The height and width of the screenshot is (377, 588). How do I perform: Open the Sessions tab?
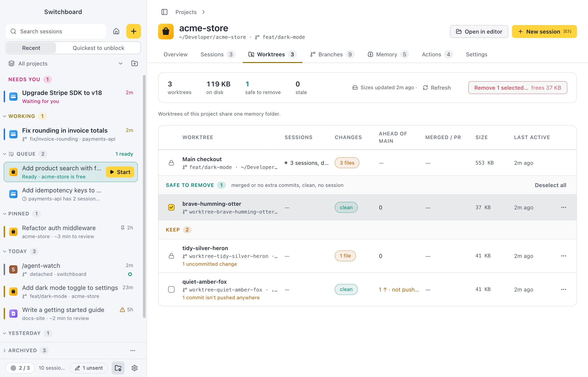(218, 54)
